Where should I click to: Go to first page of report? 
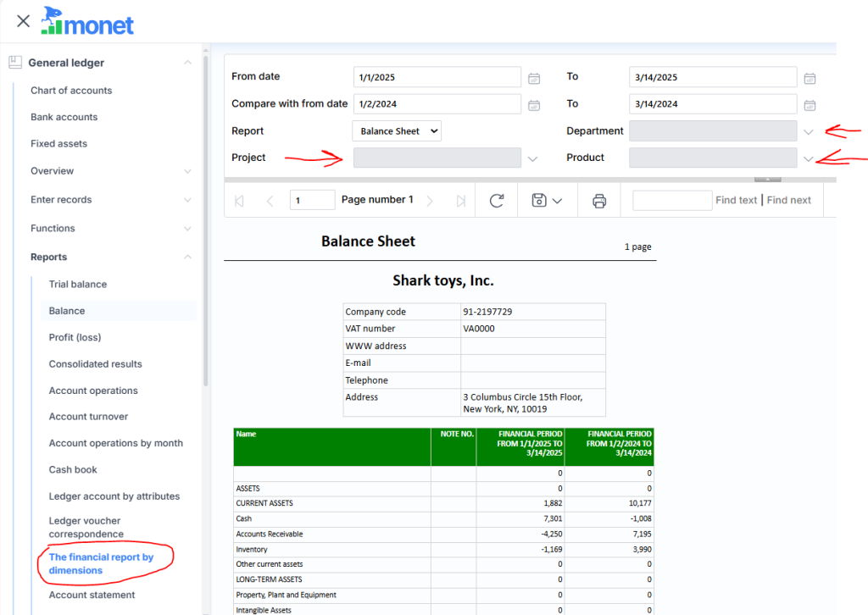(239, 201)
